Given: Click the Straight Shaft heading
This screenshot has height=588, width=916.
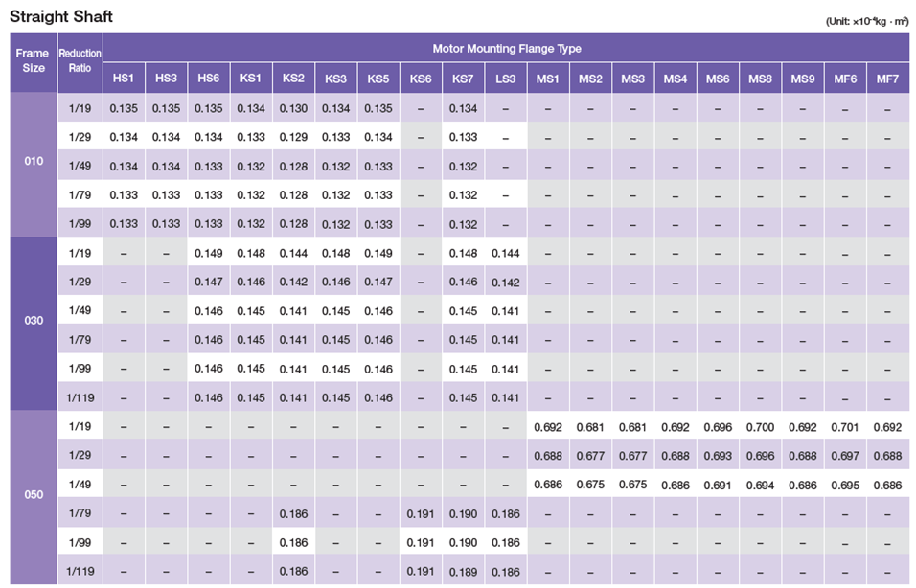Looking at the screenshot, I should (59, 16).
